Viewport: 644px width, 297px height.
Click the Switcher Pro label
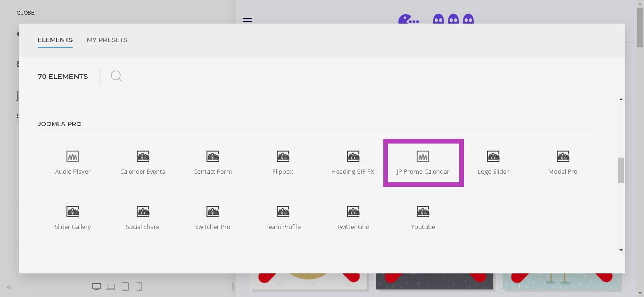pyautogui.click(x=213, y=227)
